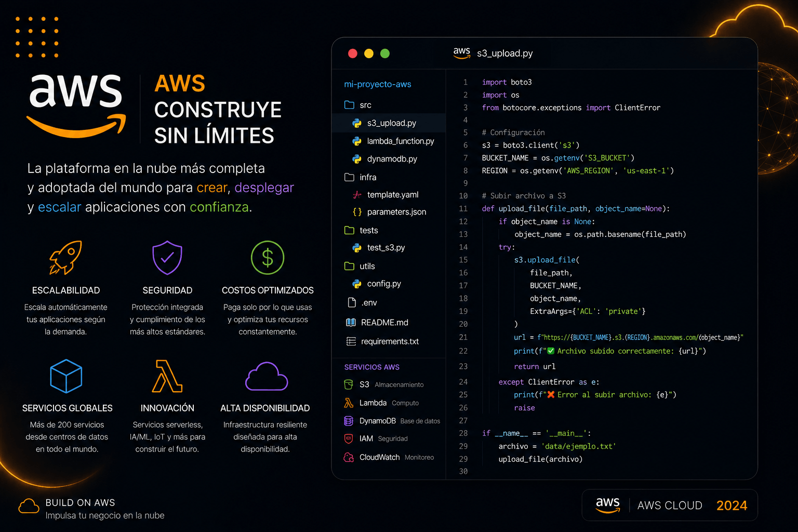
Task: Click the rocket icon above Escalabilidad
Action: pos(65,257)
